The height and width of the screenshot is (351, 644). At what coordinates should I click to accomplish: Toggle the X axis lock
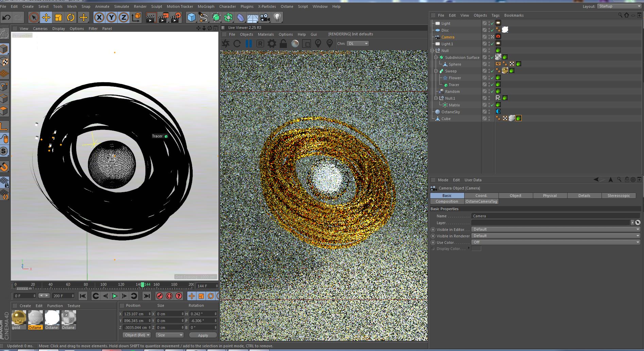(99, 17)
